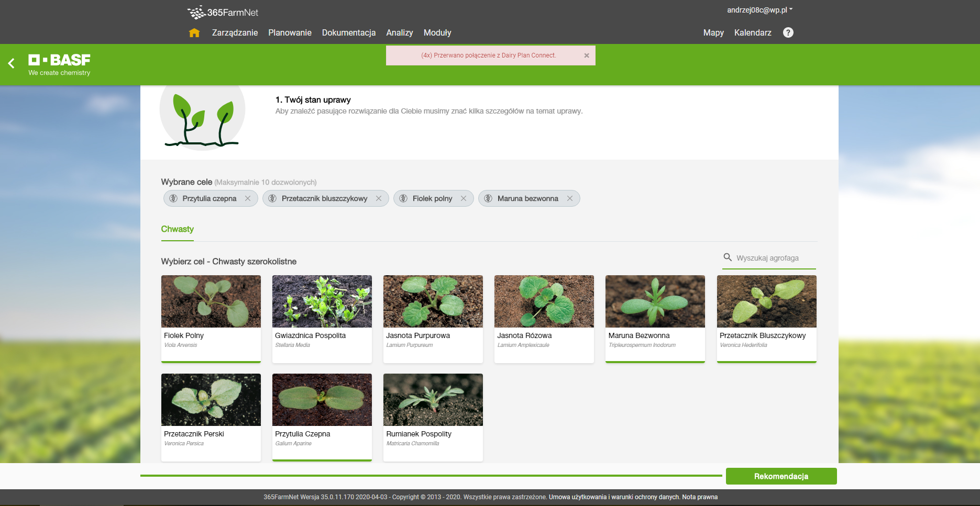Viewport: 980px width, 506px height.
Task: Remove the Fiołek polny chip
Action: click(464, 198)
